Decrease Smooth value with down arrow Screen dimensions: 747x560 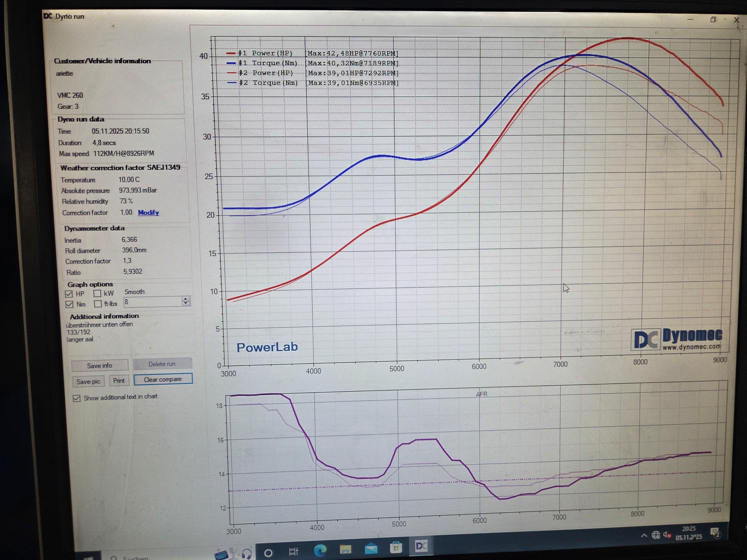pos(186,303)
